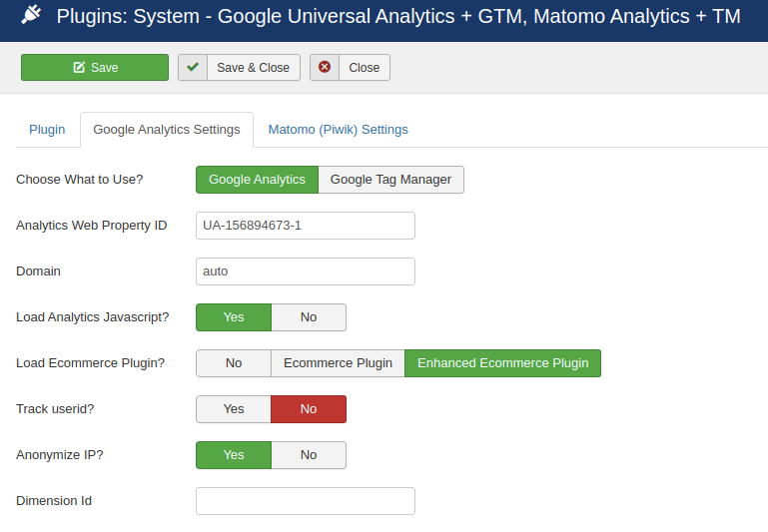Choose Google Tag Manager option
This screenshot has width=768, height=532.
click(390, 180)
